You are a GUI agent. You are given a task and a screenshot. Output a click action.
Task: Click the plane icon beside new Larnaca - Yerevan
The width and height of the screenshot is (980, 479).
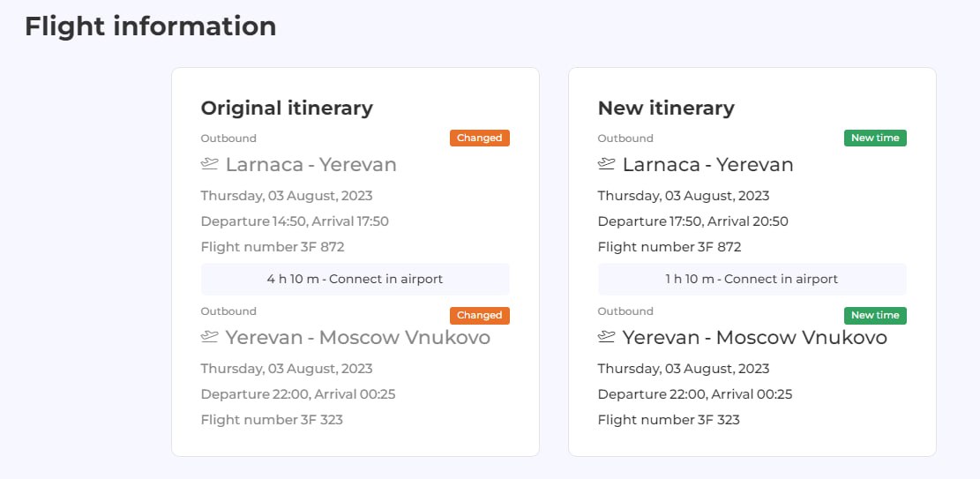[606, 164]
